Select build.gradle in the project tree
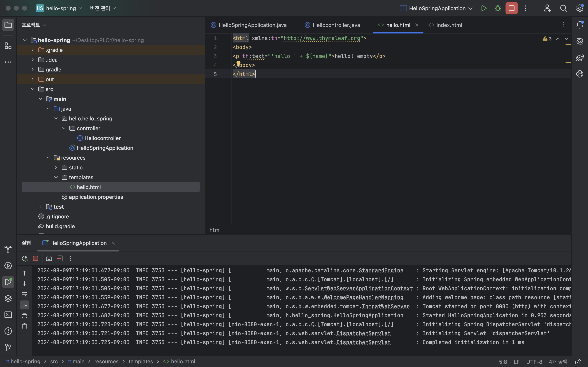Screen dimensions: 588x367 click(60, 226)
